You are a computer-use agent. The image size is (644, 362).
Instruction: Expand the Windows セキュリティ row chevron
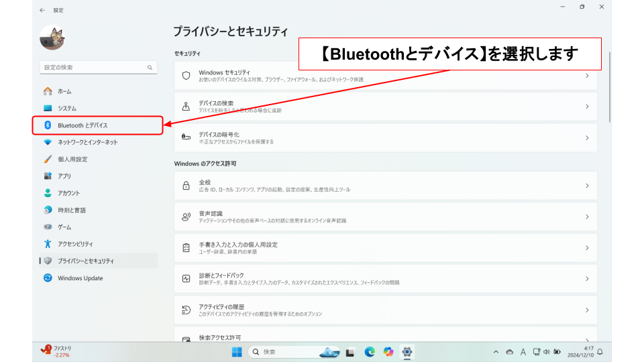point(587,76)
